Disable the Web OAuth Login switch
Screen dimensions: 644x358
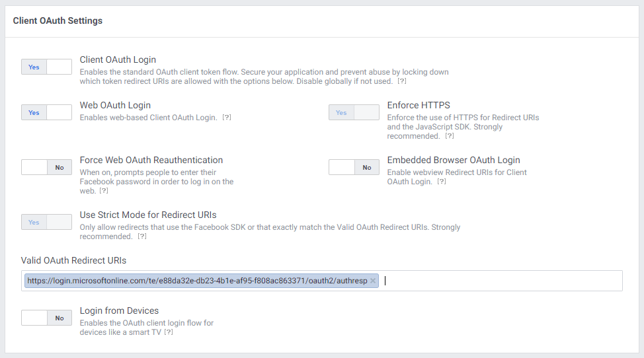click(46, 113)
